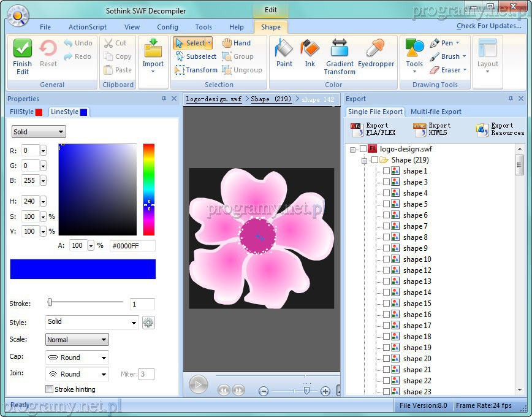Screen dimensions: 532x417
Task: Click the Export FLA/FLEX icon
Action: 373,129
